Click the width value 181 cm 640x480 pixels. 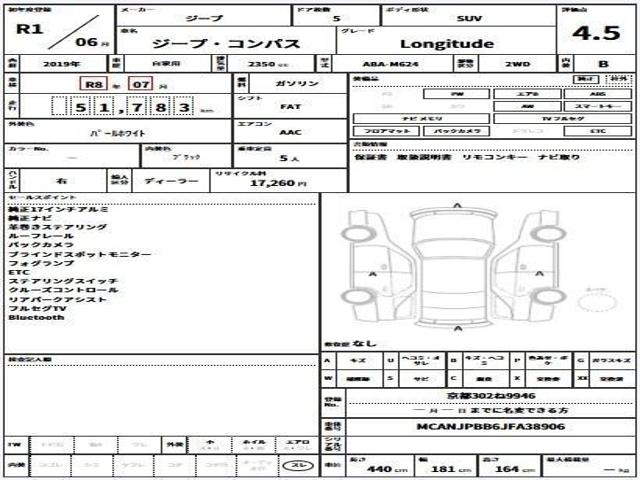click(x=451, y=469)
